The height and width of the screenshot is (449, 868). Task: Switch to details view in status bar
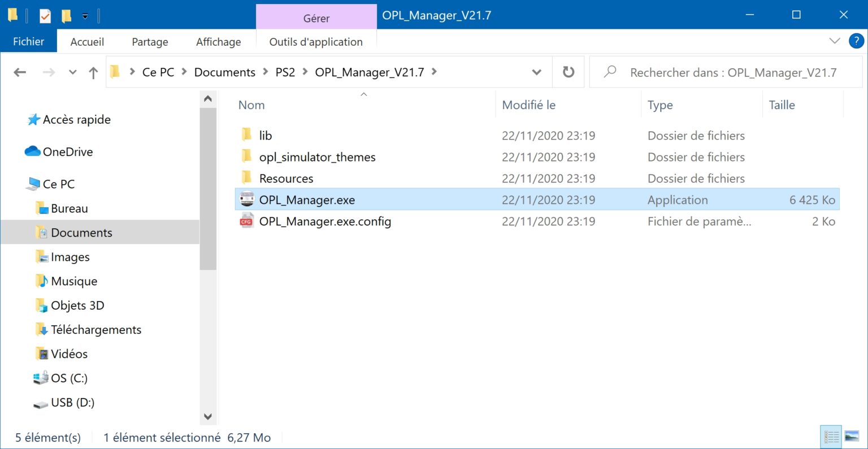(x=831, y=437)
